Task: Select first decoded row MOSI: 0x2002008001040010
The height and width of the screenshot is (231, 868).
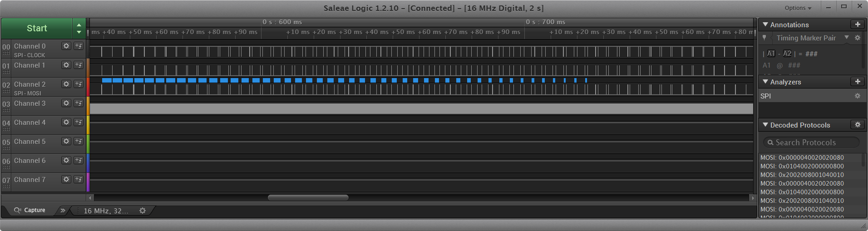Action: point(802,175)
